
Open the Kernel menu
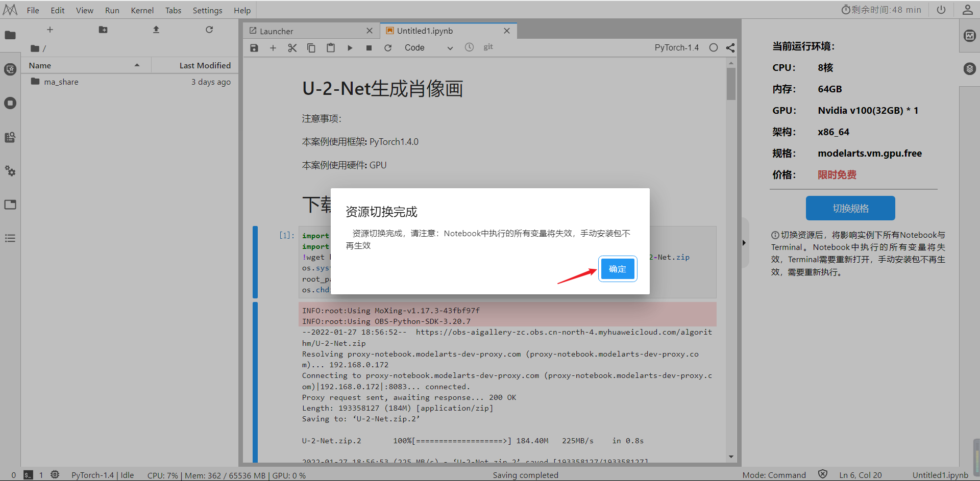(142, 10)
